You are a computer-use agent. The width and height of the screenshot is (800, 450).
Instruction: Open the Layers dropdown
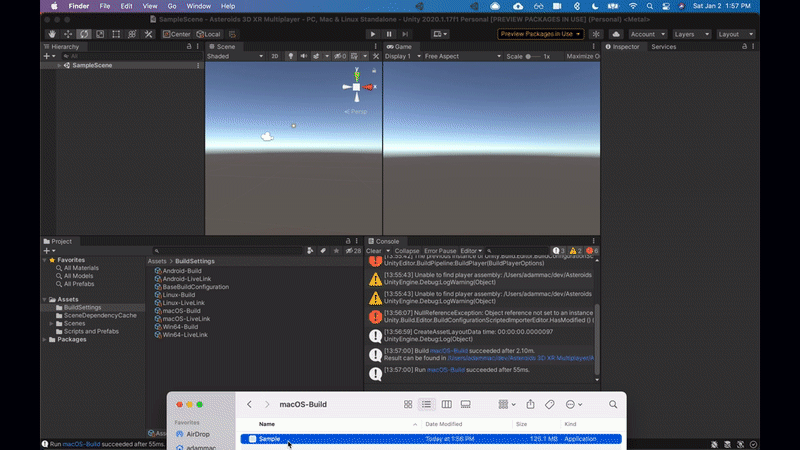click(690, 34)
